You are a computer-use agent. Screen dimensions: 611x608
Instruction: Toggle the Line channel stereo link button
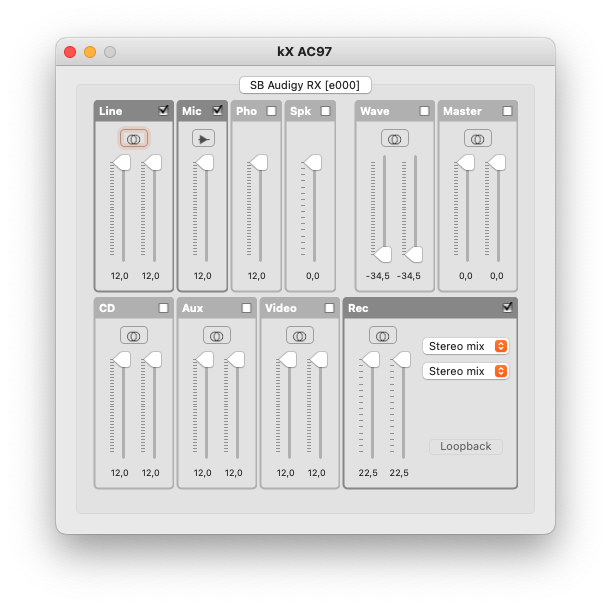(x=134, y=139)
